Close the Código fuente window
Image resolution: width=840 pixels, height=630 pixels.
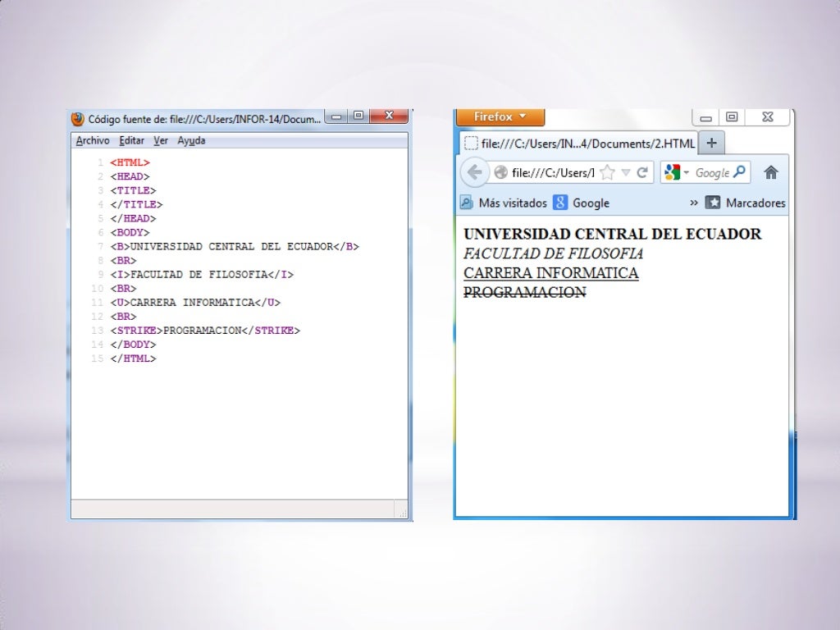[389, 116]
